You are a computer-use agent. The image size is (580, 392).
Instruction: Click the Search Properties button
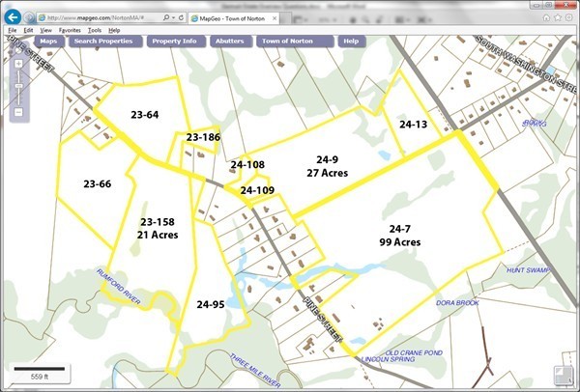[105, 41]
